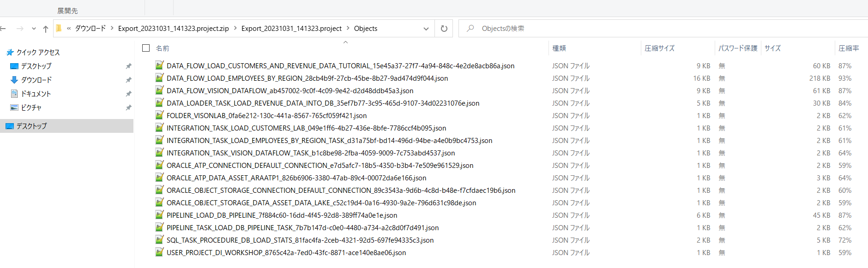Click the クイック アクセス star icon
The image size is (868, 268).
(x=10, y=52)
